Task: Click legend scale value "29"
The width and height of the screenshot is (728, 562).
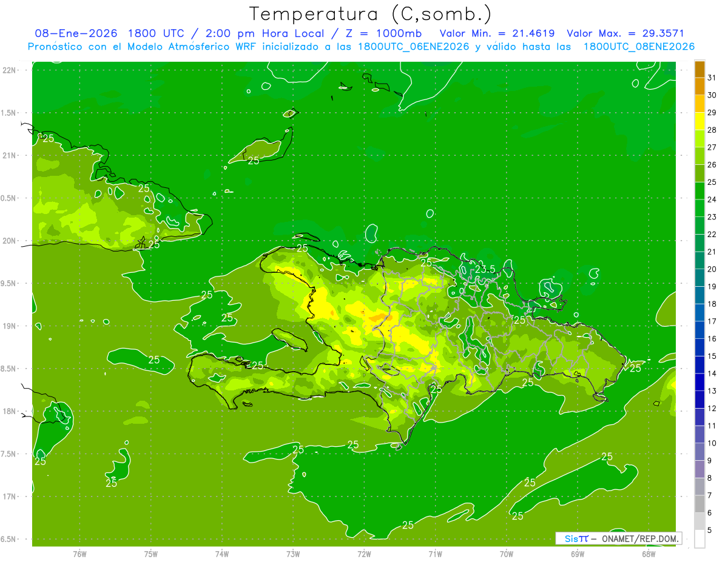Action: [x=712, y=113]
